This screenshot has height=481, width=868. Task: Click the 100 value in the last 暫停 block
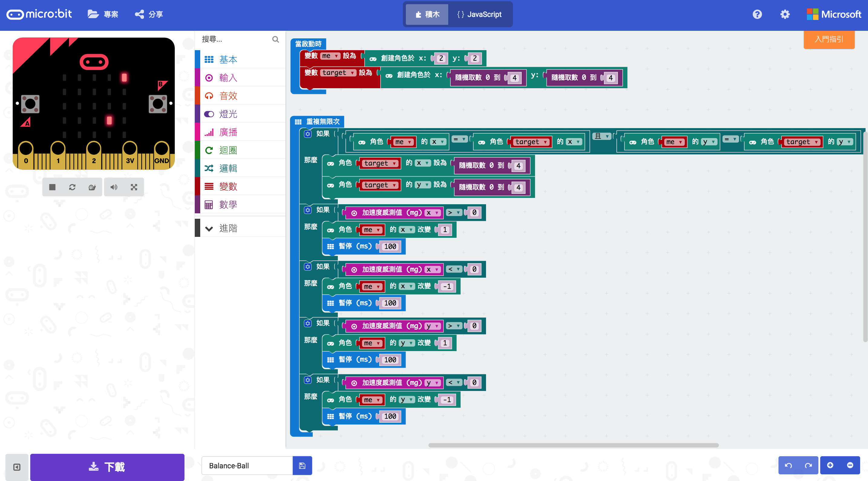tap(390, 416)
